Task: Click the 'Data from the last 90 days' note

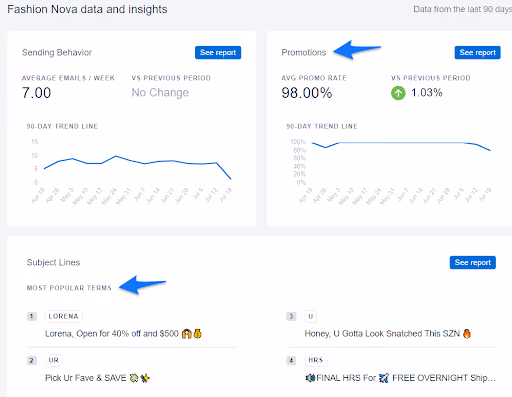Action: click(463, 9)
